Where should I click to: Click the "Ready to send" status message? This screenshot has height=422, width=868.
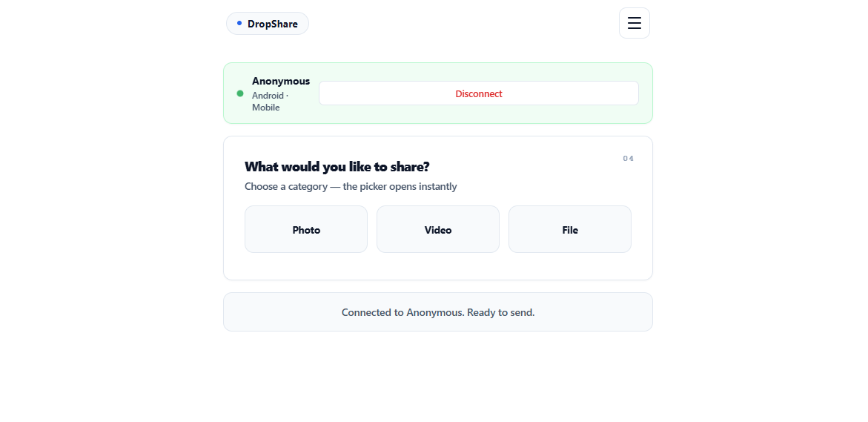pos(438,312)
